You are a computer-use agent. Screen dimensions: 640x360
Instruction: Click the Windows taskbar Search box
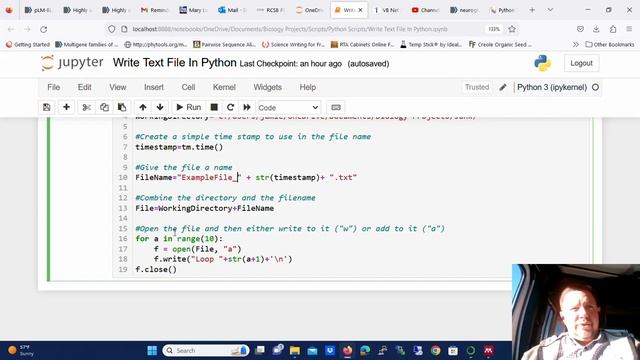click(206, 351)
